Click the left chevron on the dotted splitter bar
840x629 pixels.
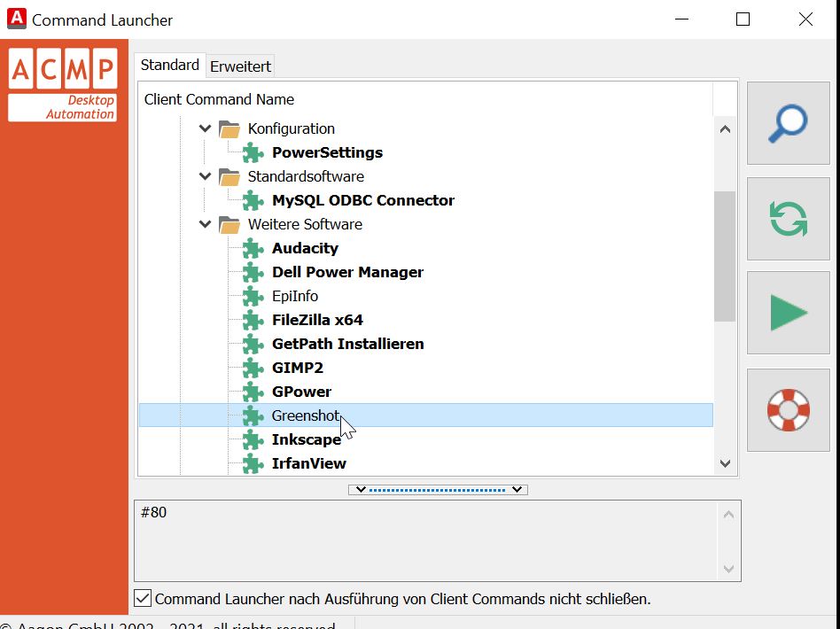tap(361, 490)
